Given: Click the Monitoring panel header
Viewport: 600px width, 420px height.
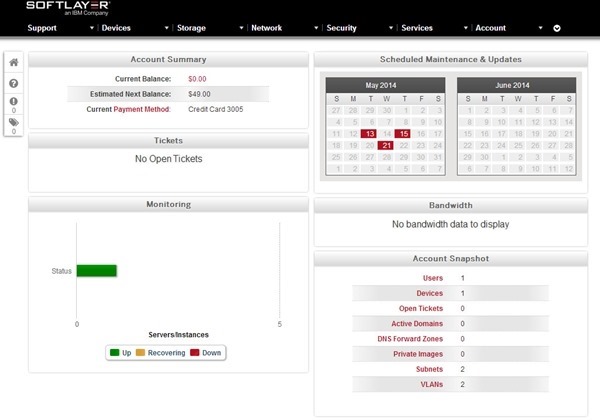Looking at the screenshot, I should [168, 205].
